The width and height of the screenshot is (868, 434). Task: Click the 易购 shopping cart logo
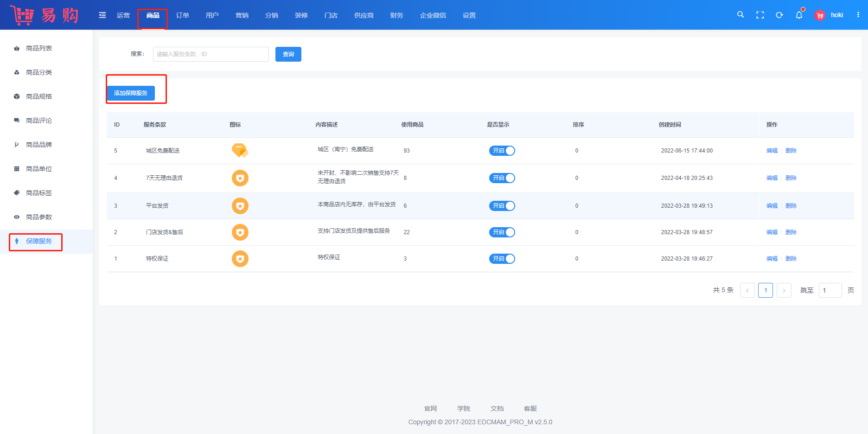(x=44, y=15)
